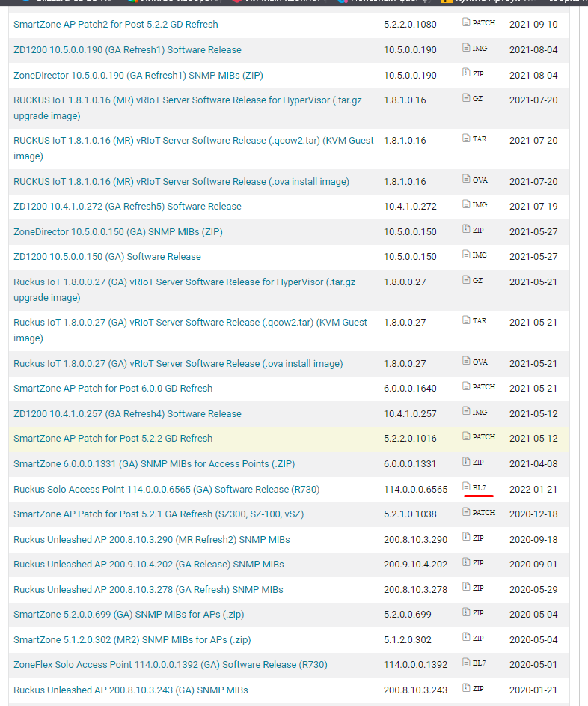Open SmartZone 6.0.0.0.1331 SNMP MIBs link
The height and width of the screenshot is (706, 588).
pos(154,463)
